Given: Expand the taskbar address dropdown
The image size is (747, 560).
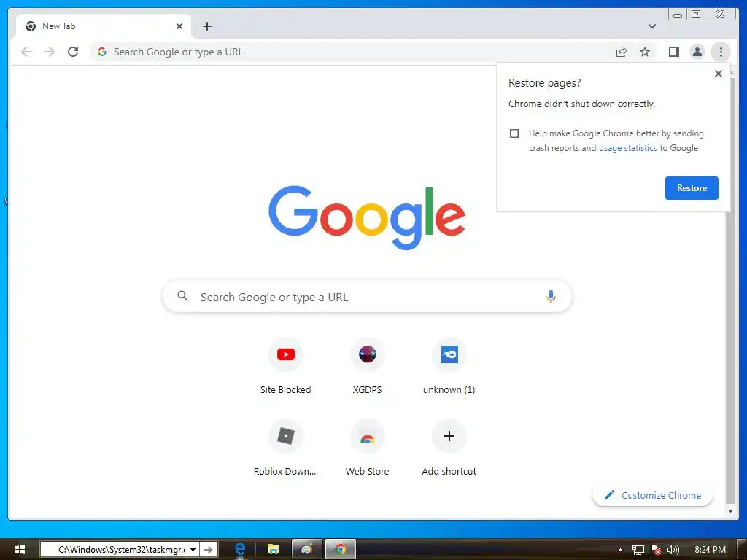Looking at the screenshot, I should 193,550.
